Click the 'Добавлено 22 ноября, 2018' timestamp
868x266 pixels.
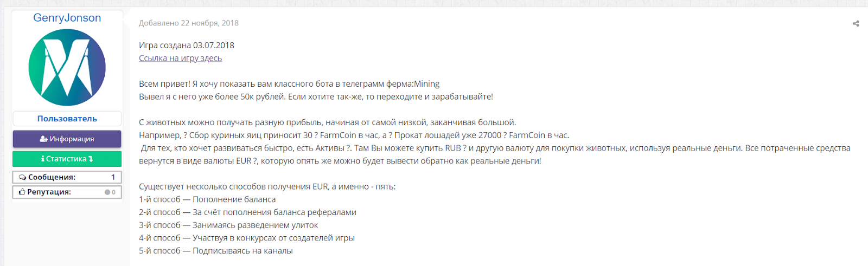pos(188,23)
